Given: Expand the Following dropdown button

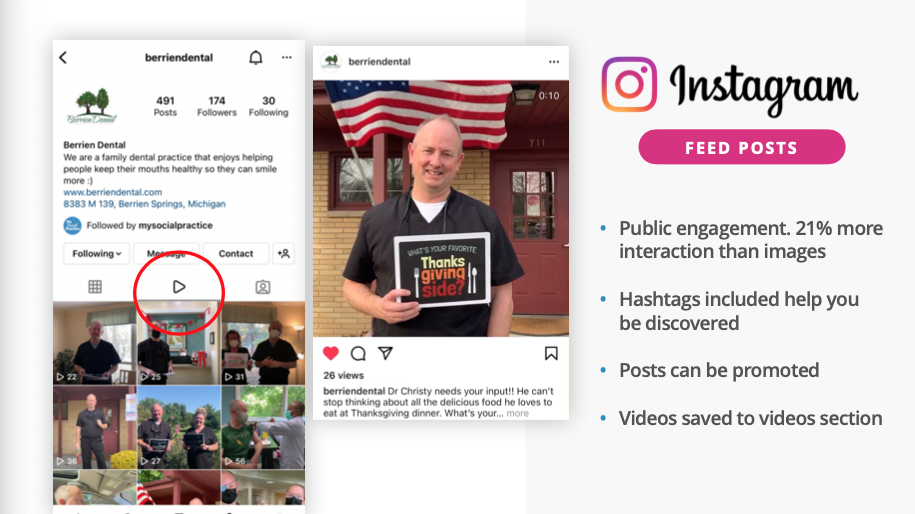Looking at the screenshot, I should point(96,254).
